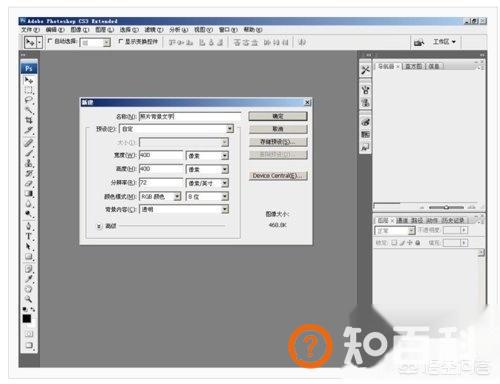Select the Crop tool
This screenshot has width=500, height=384.
coord(29,120)
